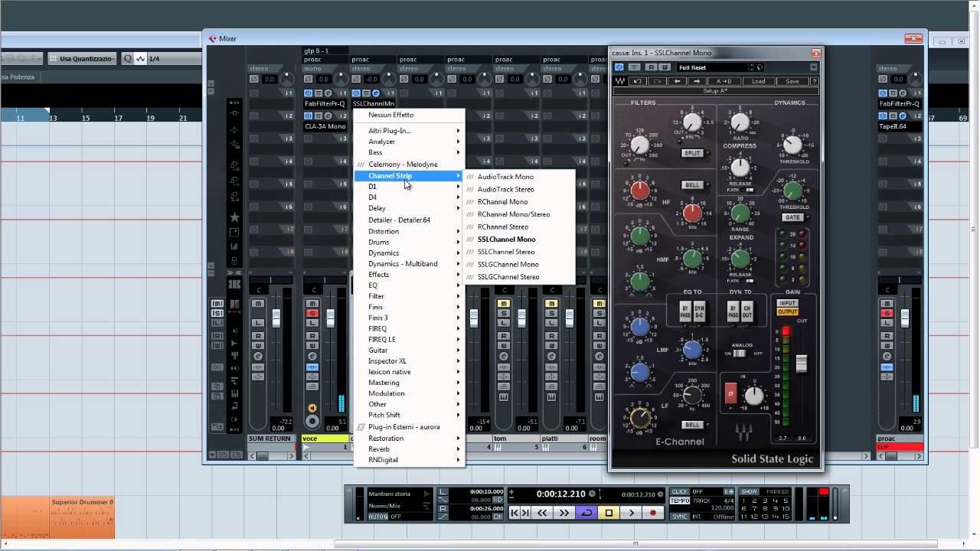Click FabFilterPr-Q insert slot on voce channel
Screen dimensions: 980x551
pyautogui.click(x=325, y=104)
